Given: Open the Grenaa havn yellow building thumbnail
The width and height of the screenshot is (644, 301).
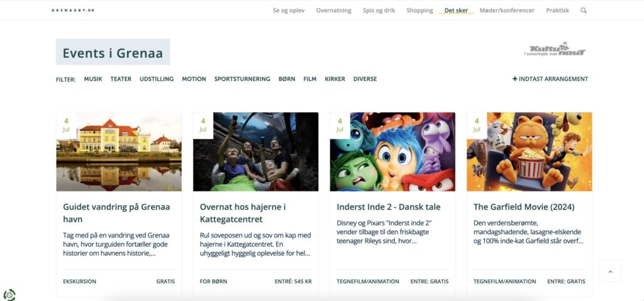Looking at the screenshot, I should pyautogui.click(x=119, y=152).
